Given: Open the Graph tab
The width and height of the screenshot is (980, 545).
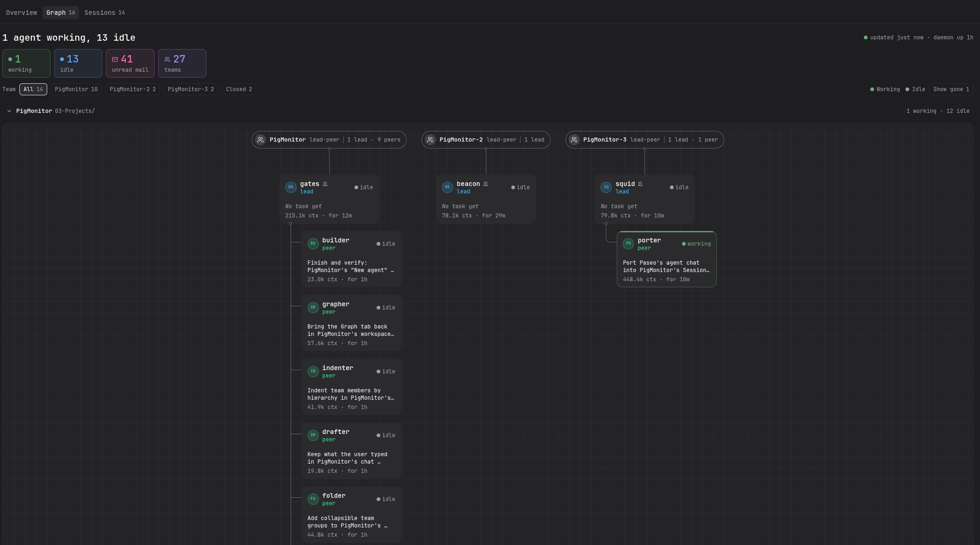Looking at the screenshot, I should pyautogui.click(x=61, y=12).
